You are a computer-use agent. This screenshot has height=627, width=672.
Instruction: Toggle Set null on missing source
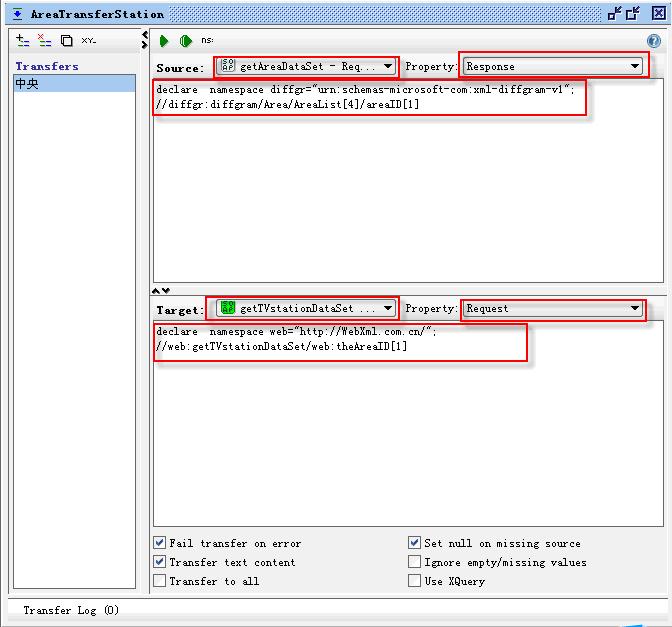point(414,543)
